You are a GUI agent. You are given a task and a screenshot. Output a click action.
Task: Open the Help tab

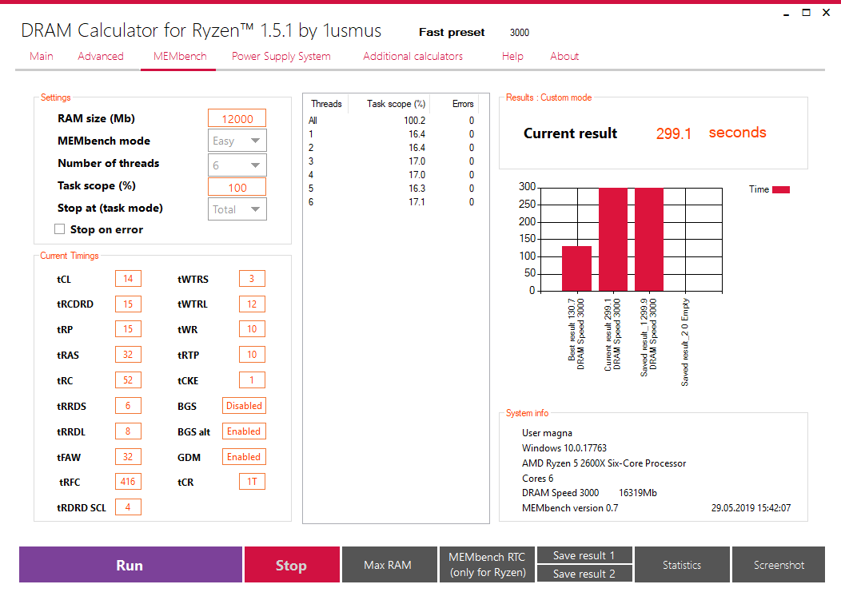tap(512, 56)
